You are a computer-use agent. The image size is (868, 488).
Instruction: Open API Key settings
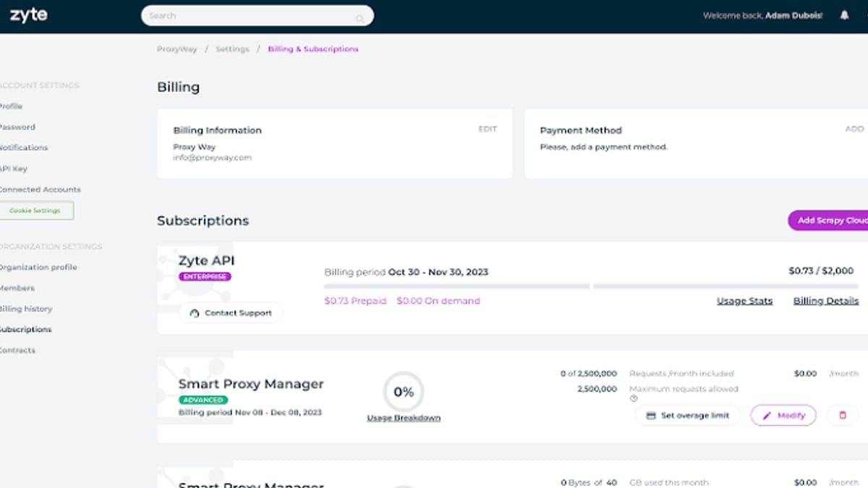click(x=14, y=168)
